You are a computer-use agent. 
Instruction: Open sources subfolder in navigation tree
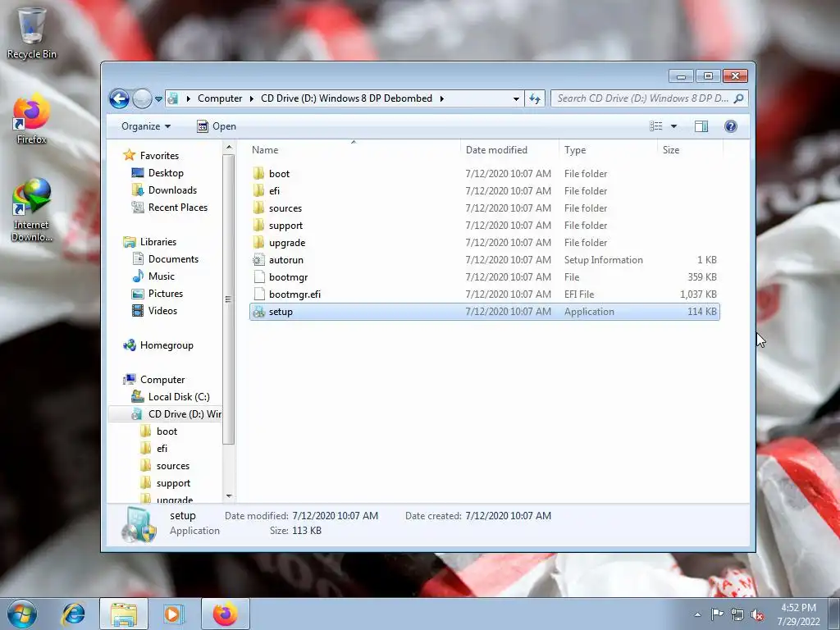pos(165,466)
